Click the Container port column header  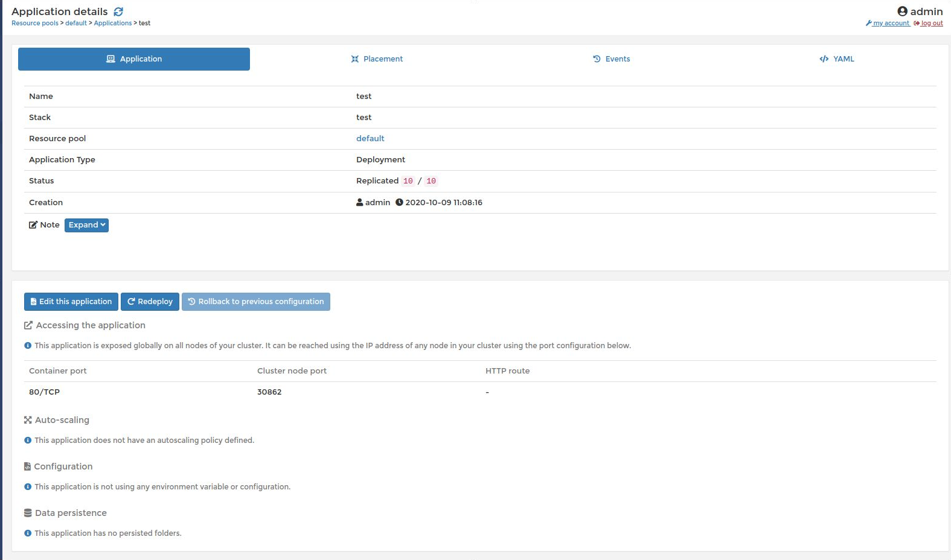[58, 371]
